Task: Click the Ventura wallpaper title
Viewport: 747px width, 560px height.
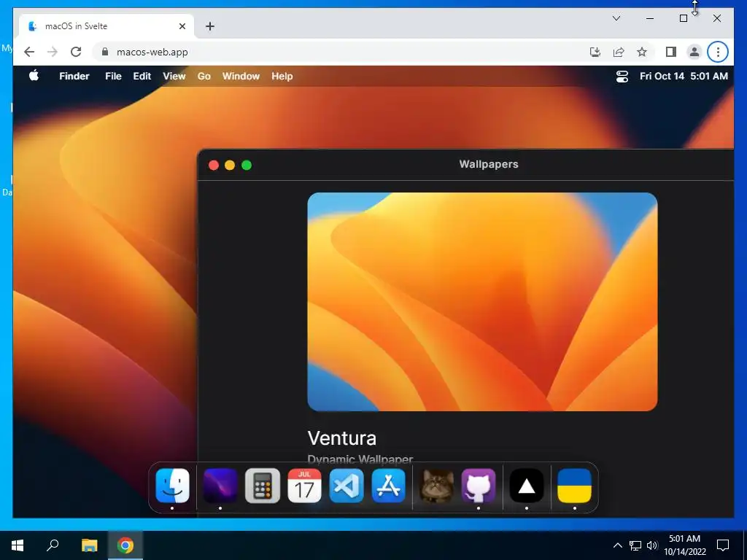Action: point(342,438)
